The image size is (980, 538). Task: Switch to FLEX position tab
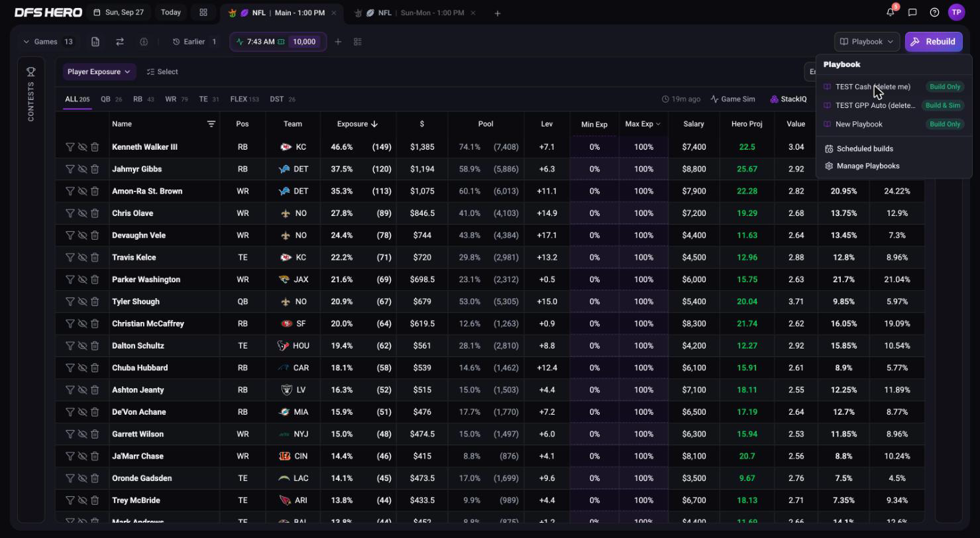tap(245, 99)
